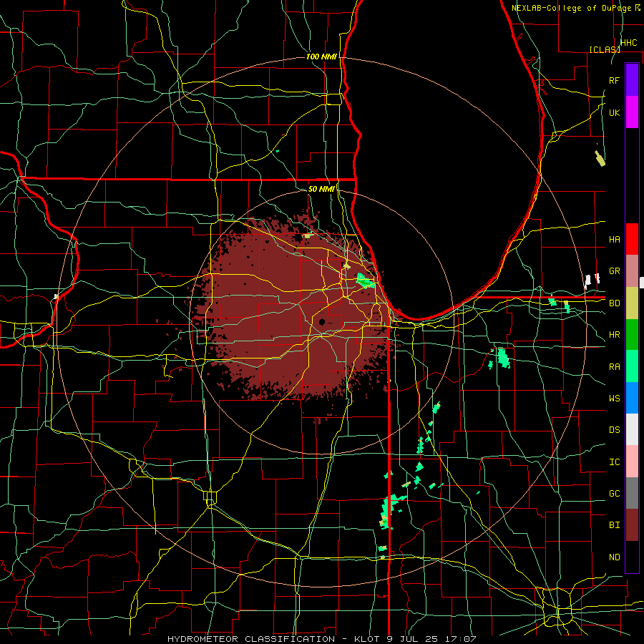Screen dimensions: 644x644
Task: Click the 'RA' legend label
Action: click(x=615, y=367)
